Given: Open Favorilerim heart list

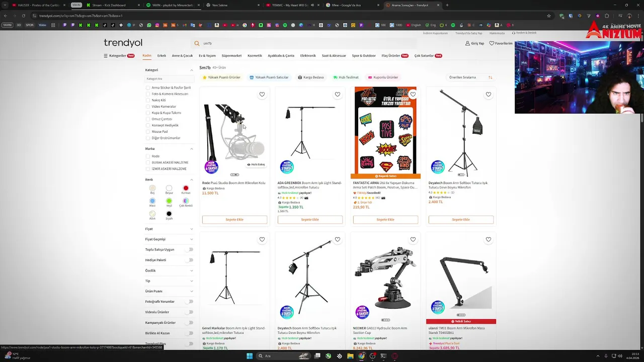Looking at the screenshot, I should click(501, 43).
